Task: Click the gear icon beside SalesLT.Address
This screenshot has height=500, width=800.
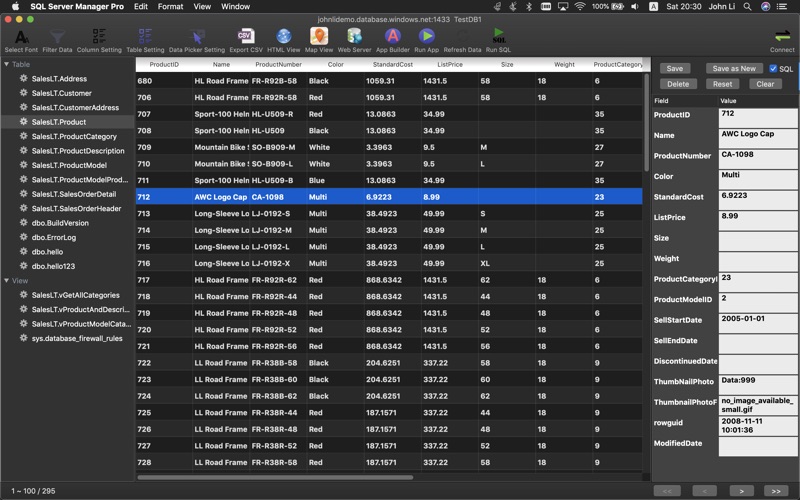Action: pos(23,79)
